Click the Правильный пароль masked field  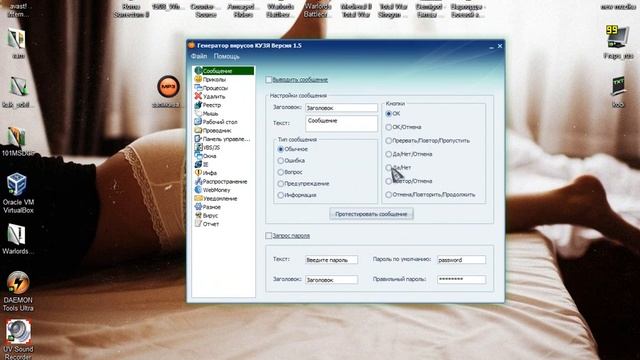(x=461, y=280)
